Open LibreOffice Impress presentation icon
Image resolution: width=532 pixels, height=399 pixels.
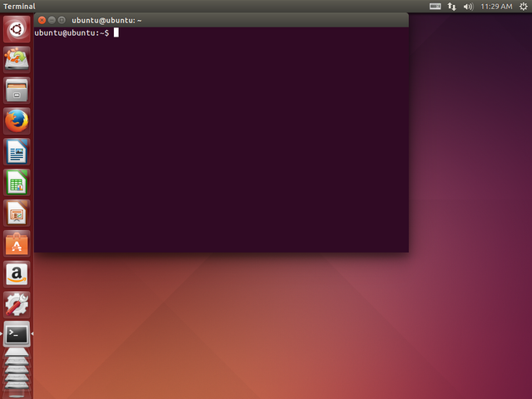[x=17, y=213]
